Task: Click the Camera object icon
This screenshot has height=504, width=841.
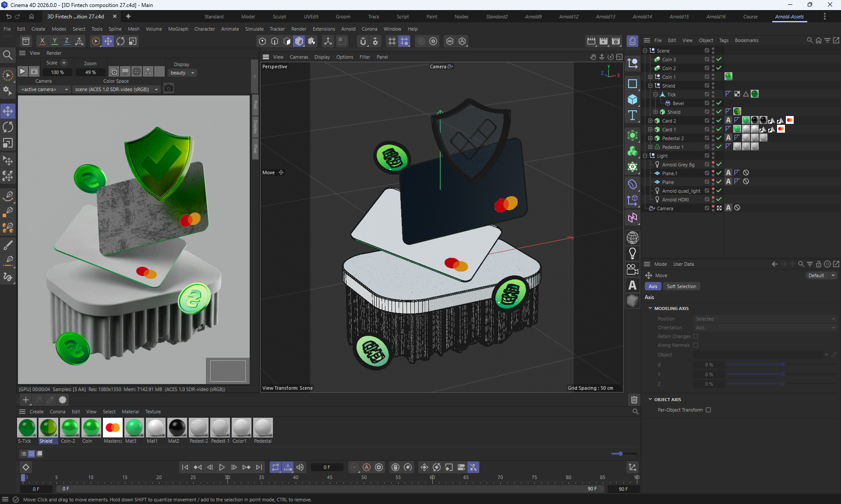Action: (633, 269)
